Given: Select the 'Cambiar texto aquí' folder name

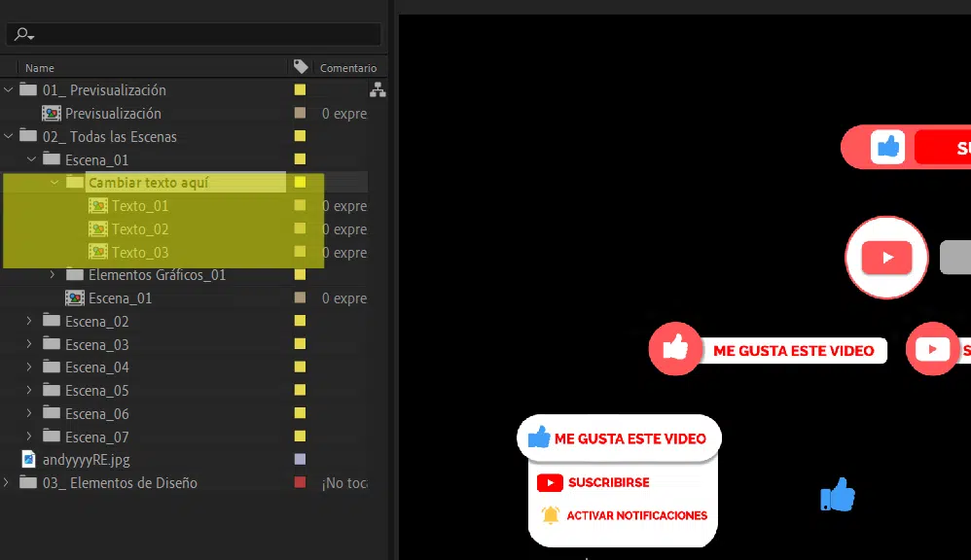Looking at the screenshot, I should (149, 183).
